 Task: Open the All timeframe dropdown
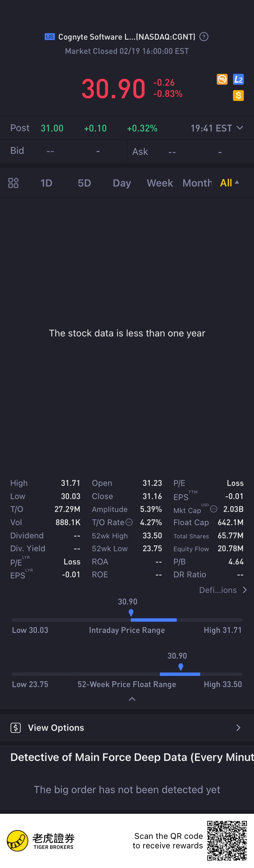229,183
